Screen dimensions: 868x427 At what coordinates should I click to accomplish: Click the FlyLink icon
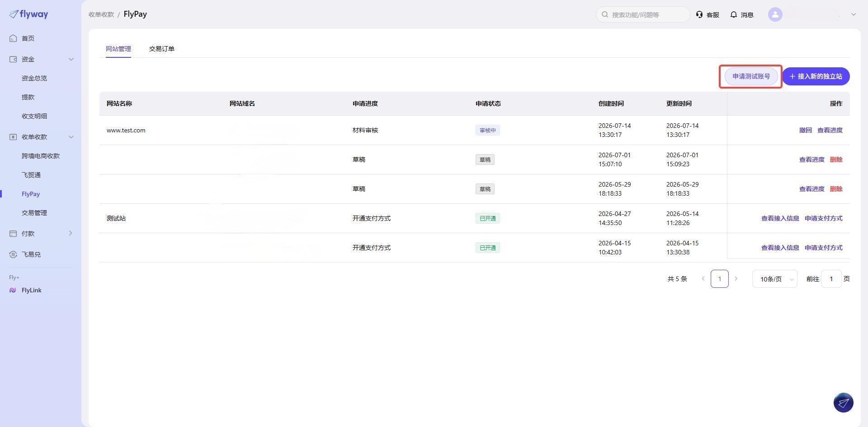pos(13,290)
